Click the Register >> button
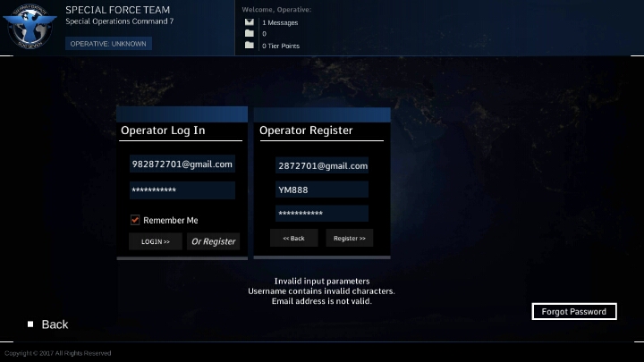644x362 pixels. (349, 239)
